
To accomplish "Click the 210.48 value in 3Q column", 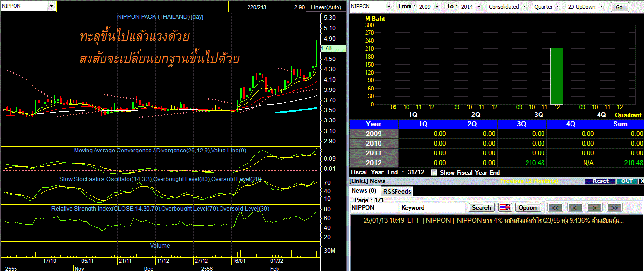I will click(535, 163).
